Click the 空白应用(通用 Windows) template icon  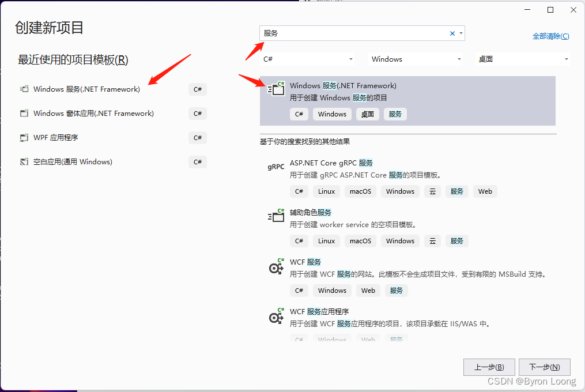24,161
